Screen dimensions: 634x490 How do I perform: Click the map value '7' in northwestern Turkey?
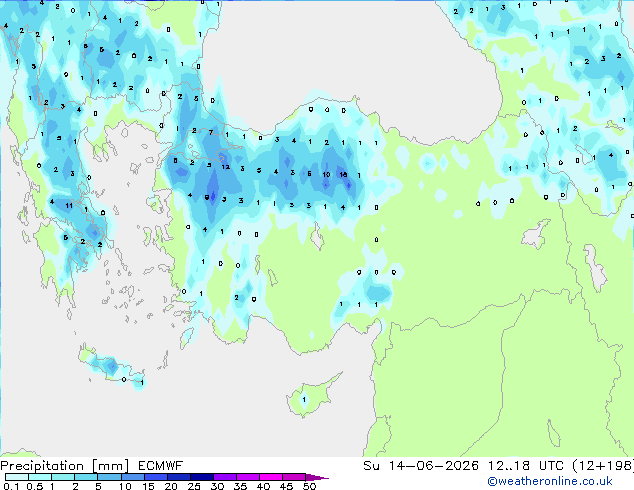pyautogui.click(x=211, y=132)
